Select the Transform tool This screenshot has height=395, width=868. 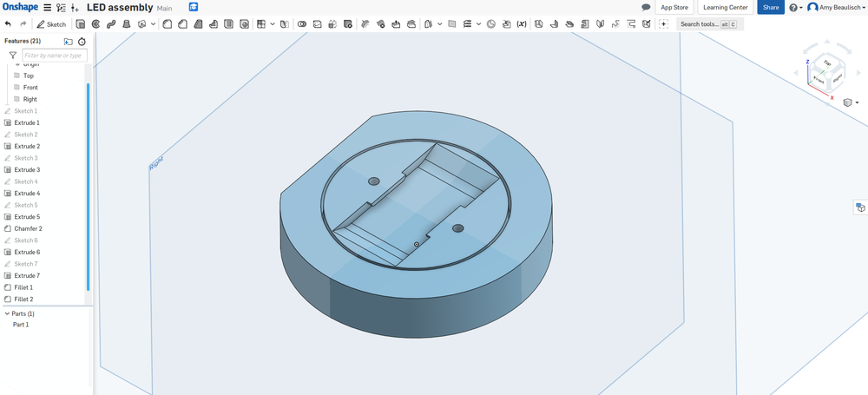(x=332, y=23)
